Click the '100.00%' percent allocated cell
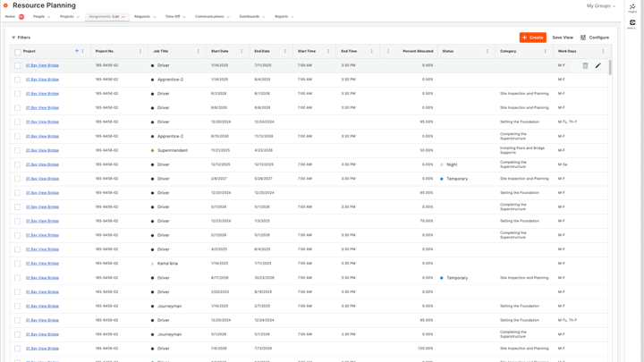This screenshot has width=644, height=362. [425, 349]
